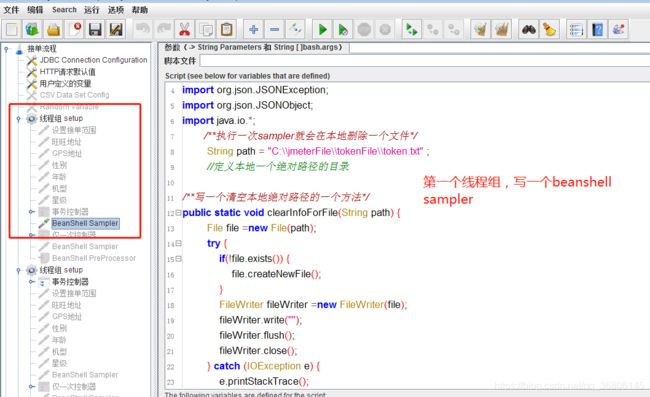Screen dimensions: 650x397
Task: Click the Remote Start All icon
Action: click(412, 29)
